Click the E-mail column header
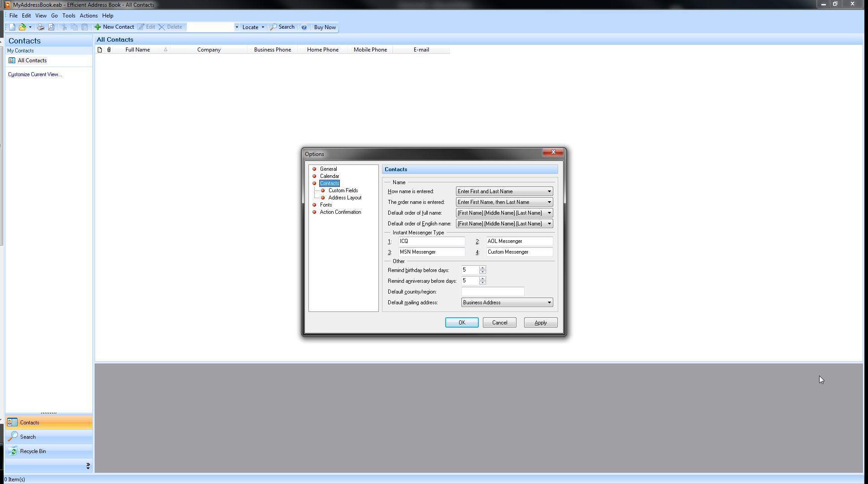The width and height of the screenshot is (868, 484). pyautogui.click(x=421, y=50)
